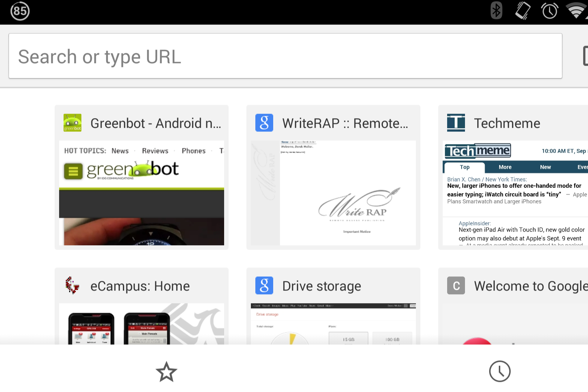Tap the alarm clock status icon

click(550, 10)
